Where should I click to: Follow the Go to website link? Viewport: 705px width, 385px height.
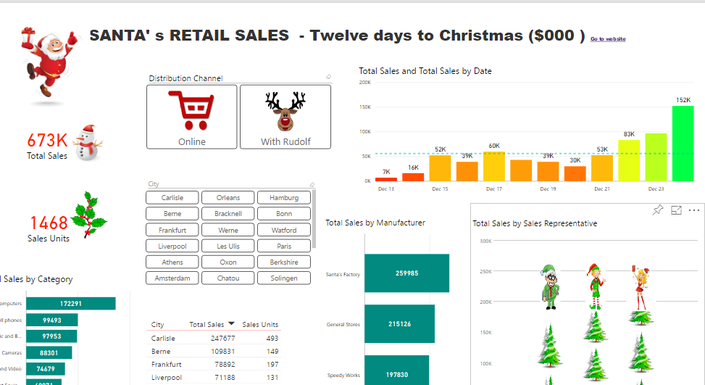(608, 39)
